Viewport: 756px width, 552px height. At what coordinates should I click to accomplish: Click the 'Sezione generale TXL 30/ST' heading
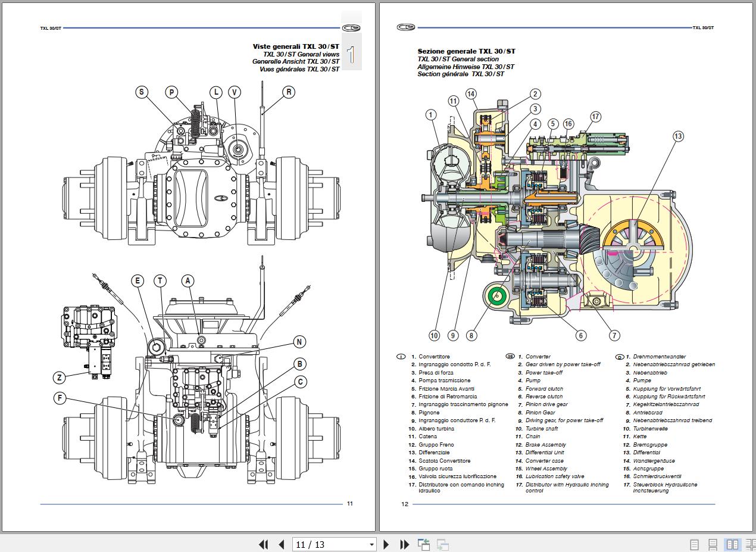(466, 52)
